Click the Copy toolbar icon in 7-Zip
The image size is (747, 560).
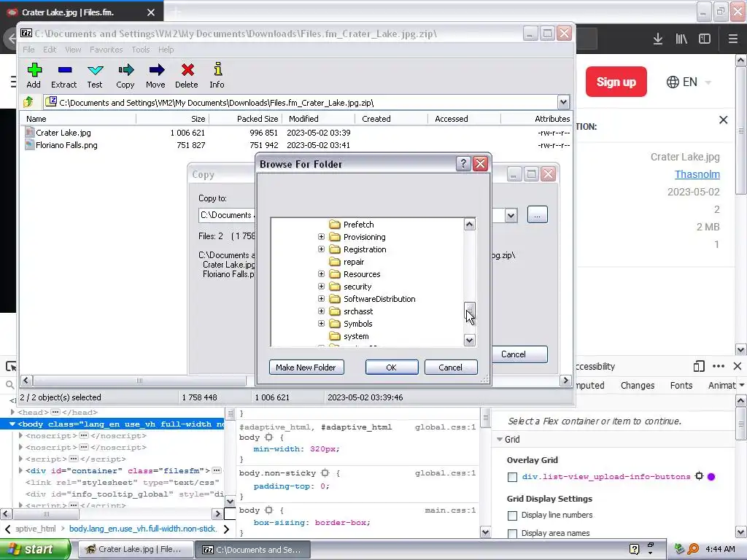click(125, 71)
